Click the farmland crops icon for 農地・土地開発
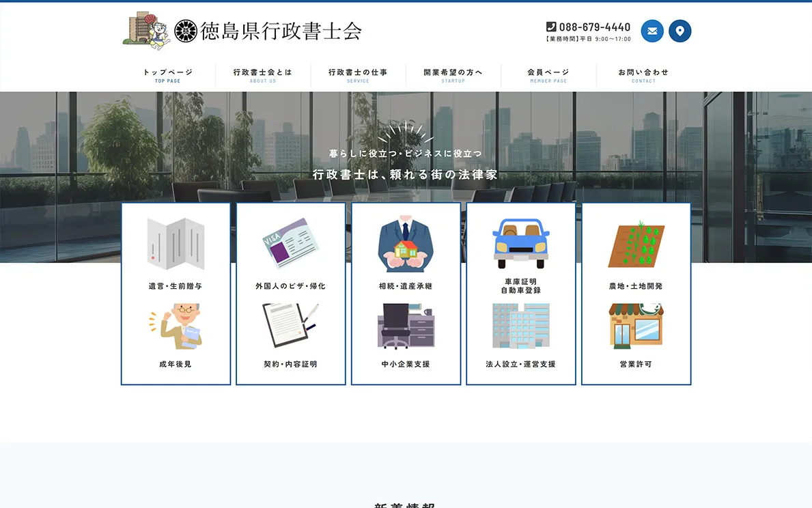The height and width of the screenshot is (508, 812). point(636,244)
